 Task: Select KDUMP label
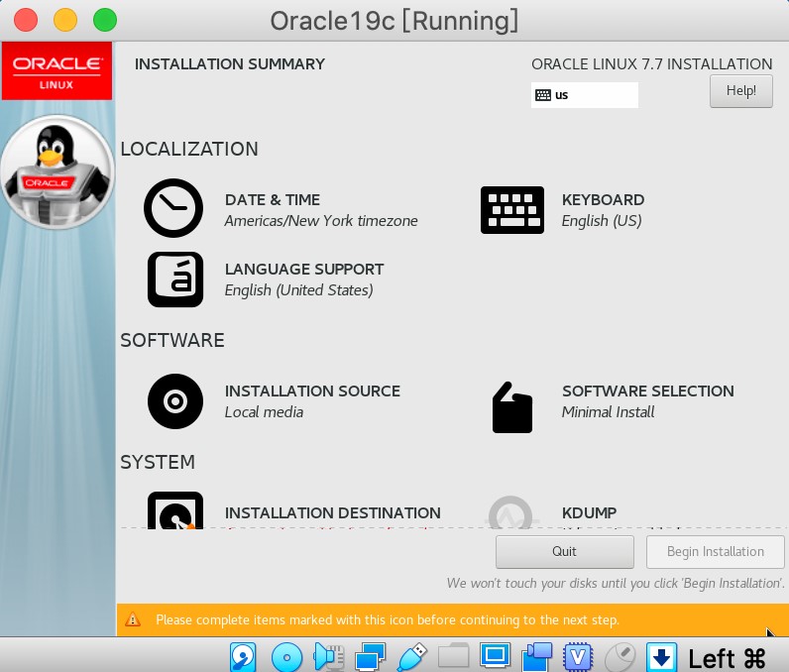[589, 512]
